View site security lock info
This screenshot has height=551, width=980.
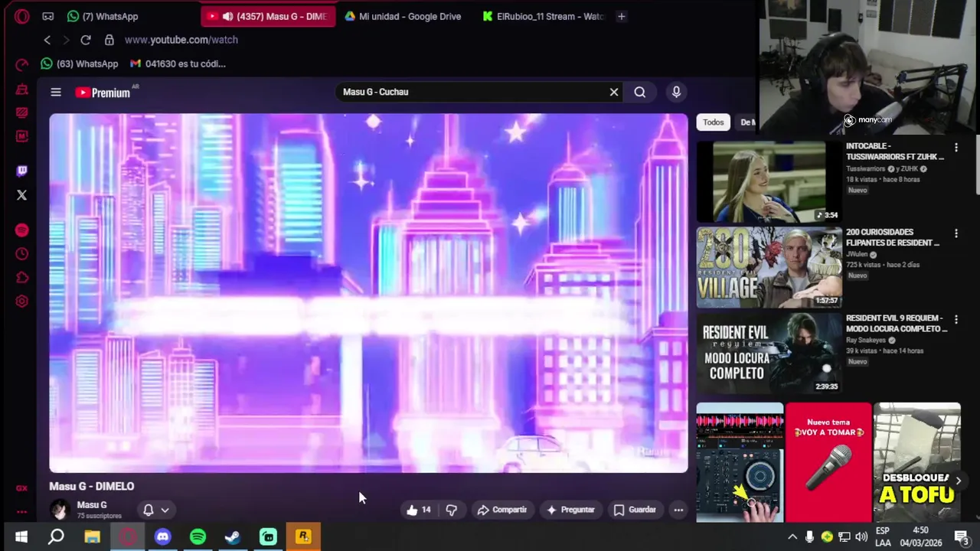tap(109, 40)
